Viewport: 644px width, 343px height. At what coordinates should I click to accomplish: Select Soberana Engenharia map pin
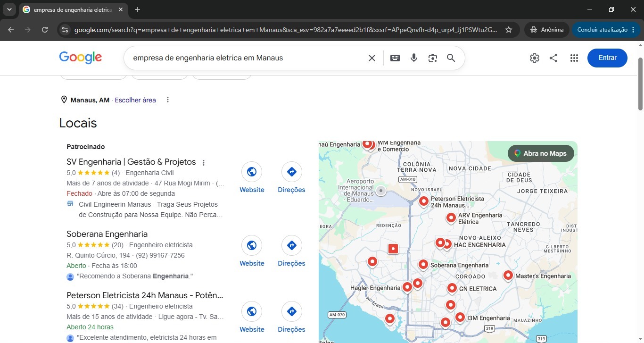click(423, 265)
